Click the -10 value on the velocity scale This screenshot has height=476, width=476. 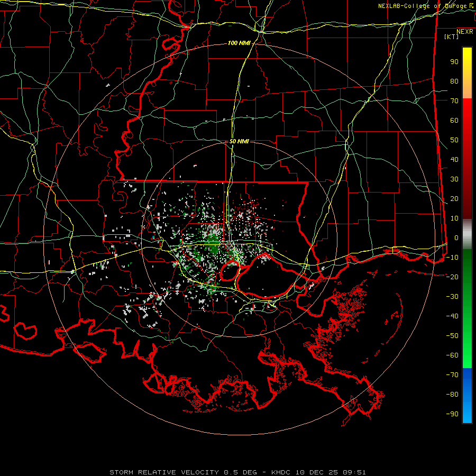click(x=452, y=258)
